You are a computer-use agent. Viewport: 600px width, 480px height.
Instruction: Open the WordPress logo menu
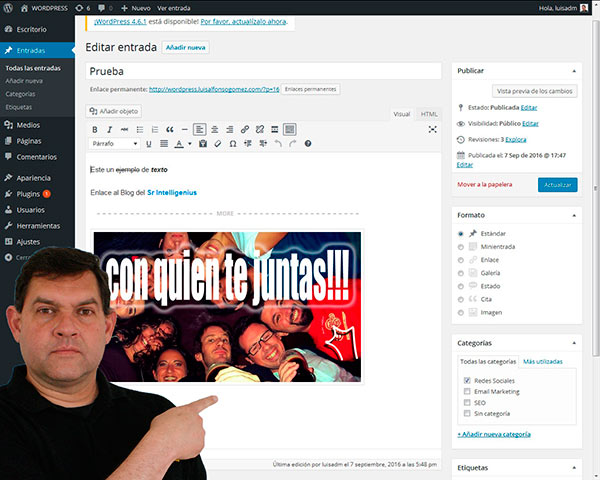point(8,8)
